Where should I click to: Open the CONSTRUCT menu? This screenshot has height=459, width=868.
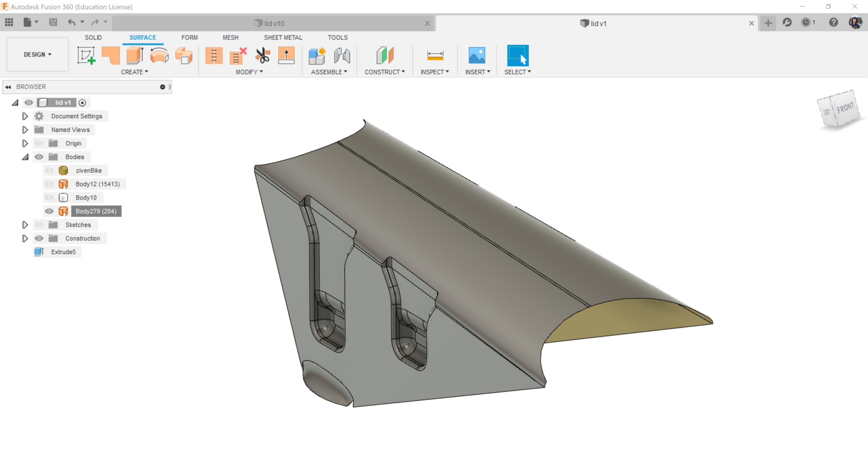pos(385,72)
